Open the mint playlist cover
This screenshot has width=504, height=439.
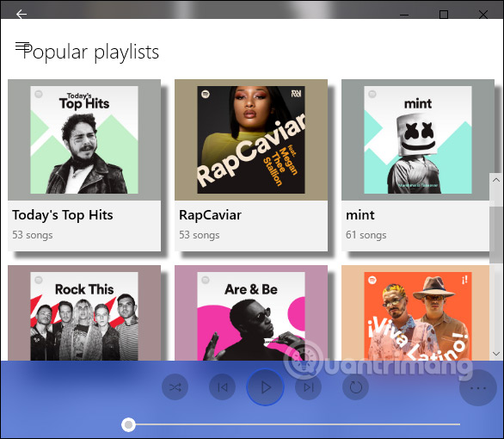(418, 140)
